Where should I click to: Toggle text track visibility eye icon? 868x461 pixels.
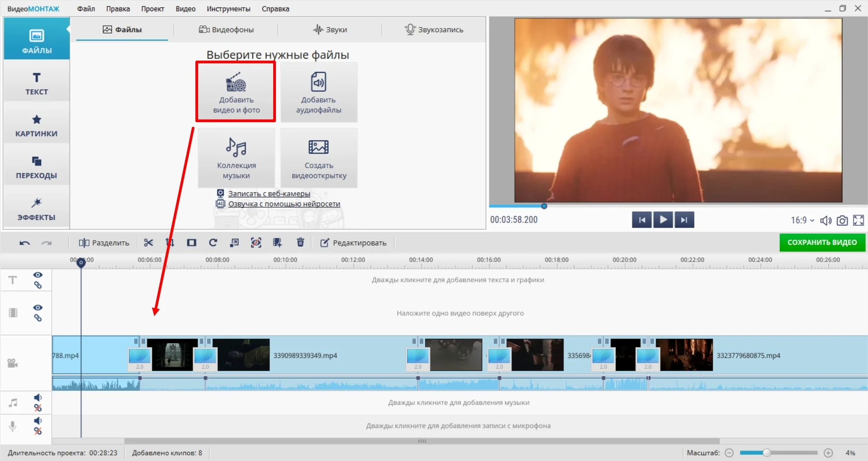coord(38,275)
